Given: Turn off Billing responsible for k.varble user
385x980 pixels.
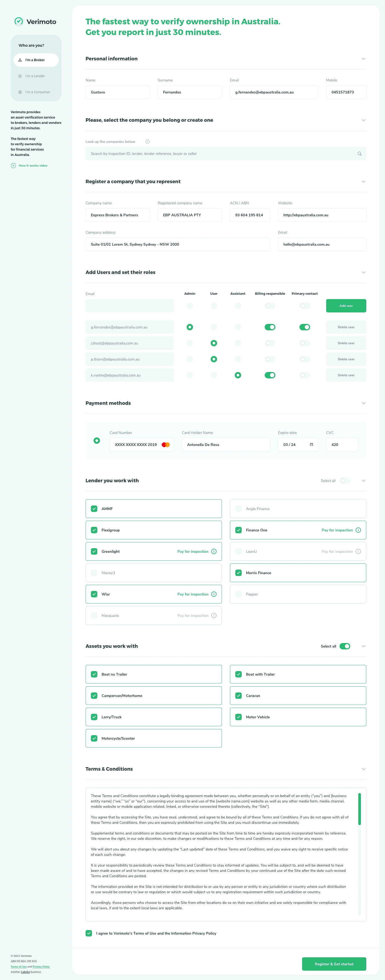Looking at the screenshot, I should (270, 375).
